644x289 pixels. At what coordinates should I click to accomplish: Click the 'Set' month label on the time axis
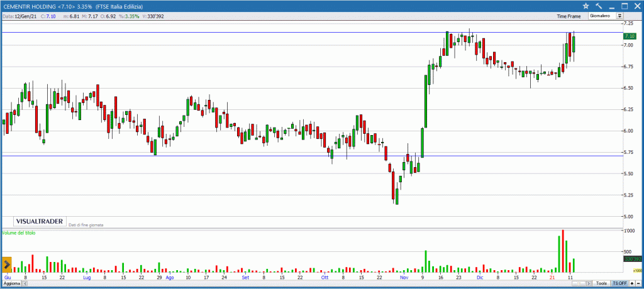click(245, 278)
